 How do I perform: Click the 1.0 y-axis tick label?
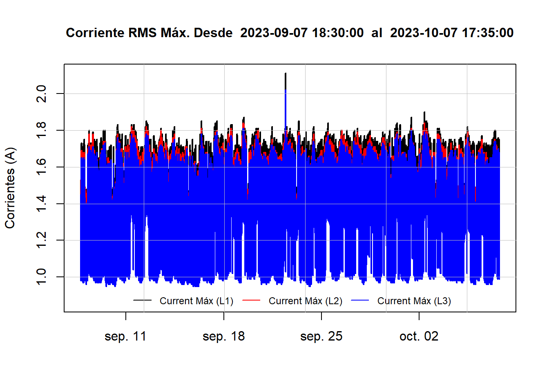(42, 277)
